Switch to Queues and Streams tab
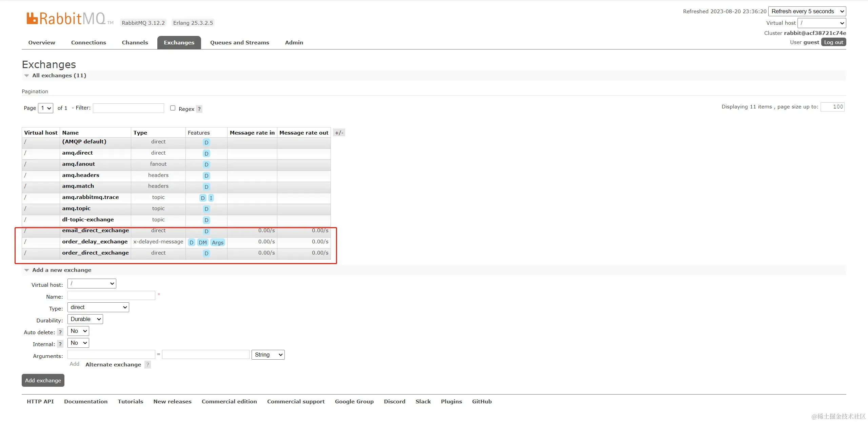 239,43
